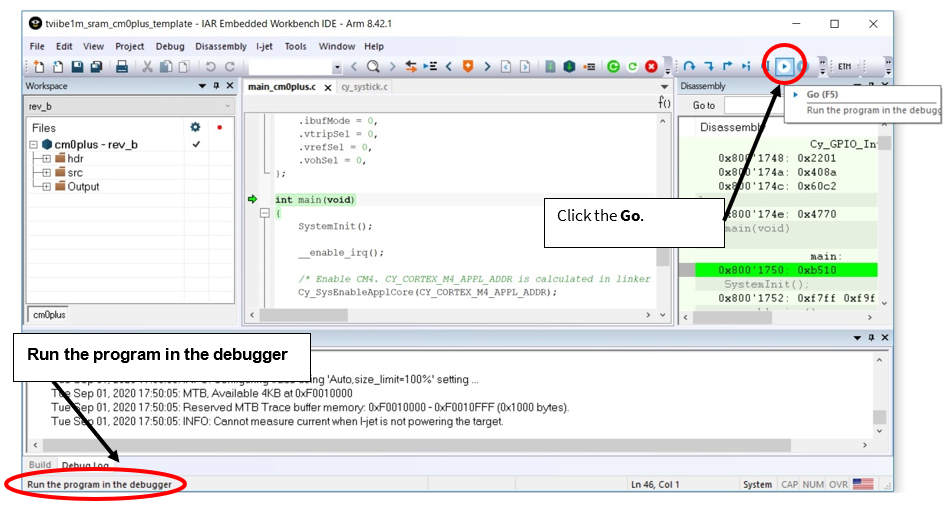Click the debug log horizontal scrollbar
Viewport: 950px width, 516px height.
coord(417,445)
